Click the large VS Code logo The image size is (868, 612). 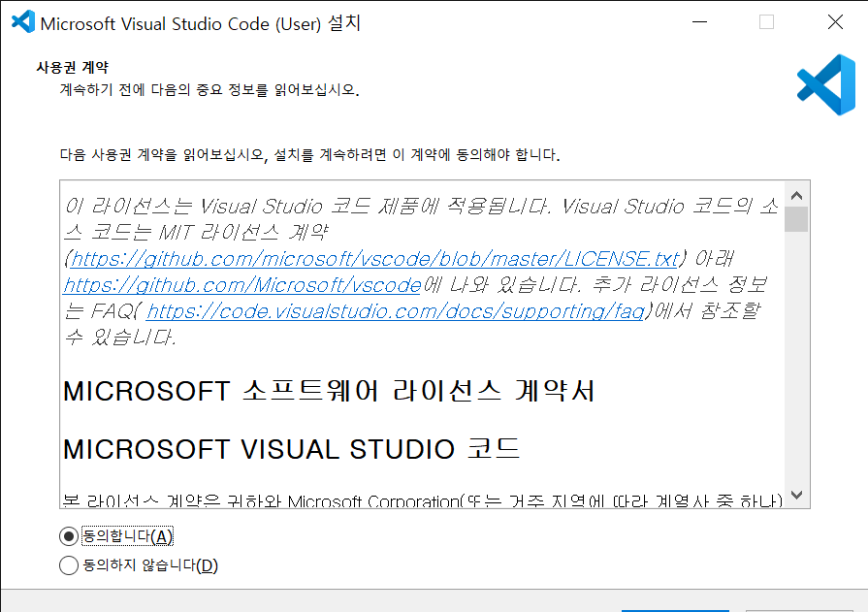click(826, 84)
